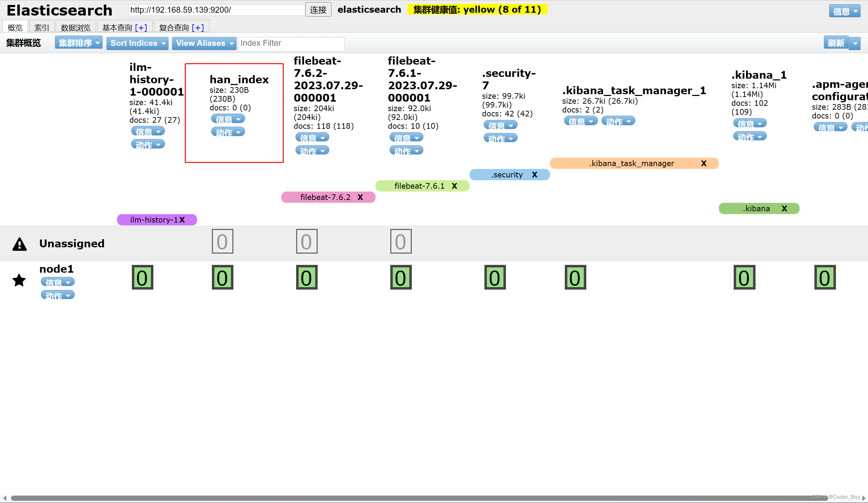This screenshot has height=503, width=868.
Task: Open the 集群排序 dropdown
Action: point(79,43)
